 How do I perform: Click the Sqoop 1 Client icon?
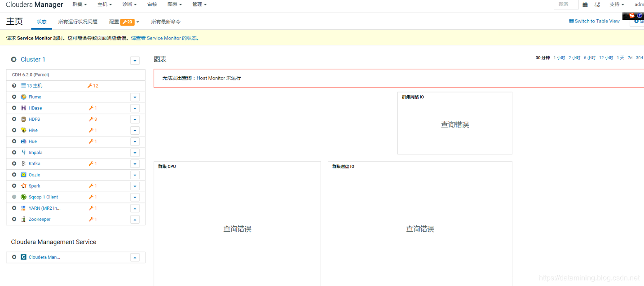(x=23, y=197)
